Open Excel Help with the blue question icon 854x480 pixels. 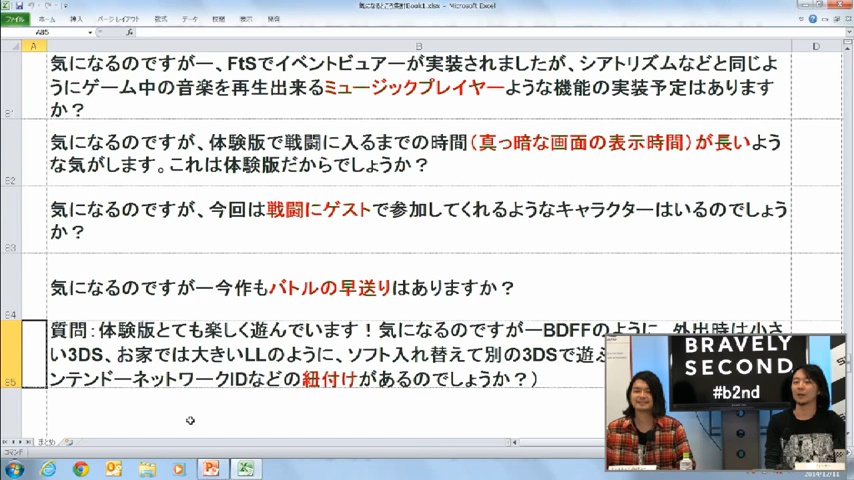(x=813, y=19)
